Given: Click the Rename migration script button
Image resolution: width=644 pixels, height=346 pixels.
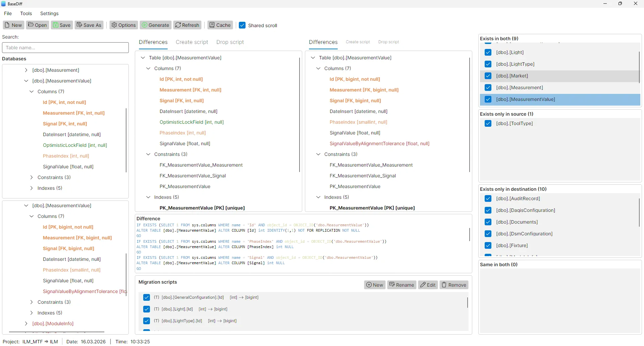Looking at the screenshot, I should point(401,285).
